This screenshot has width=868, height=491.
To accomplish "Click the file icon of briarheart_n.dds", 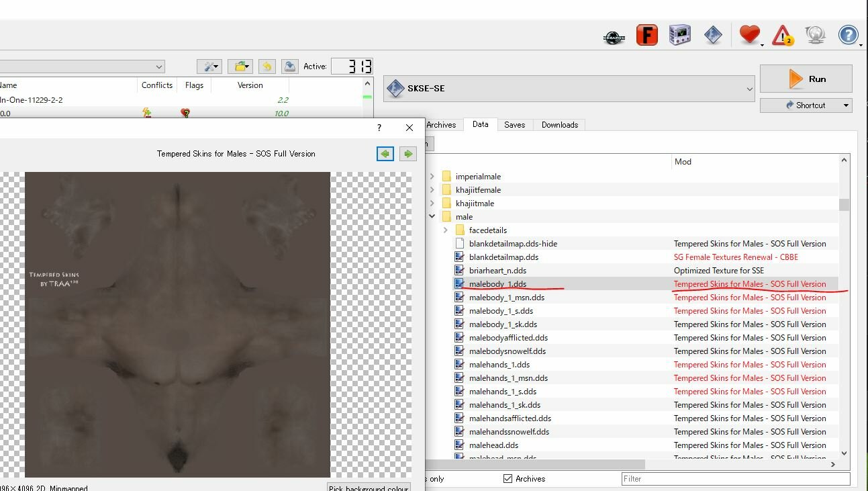I will (460, 270).
